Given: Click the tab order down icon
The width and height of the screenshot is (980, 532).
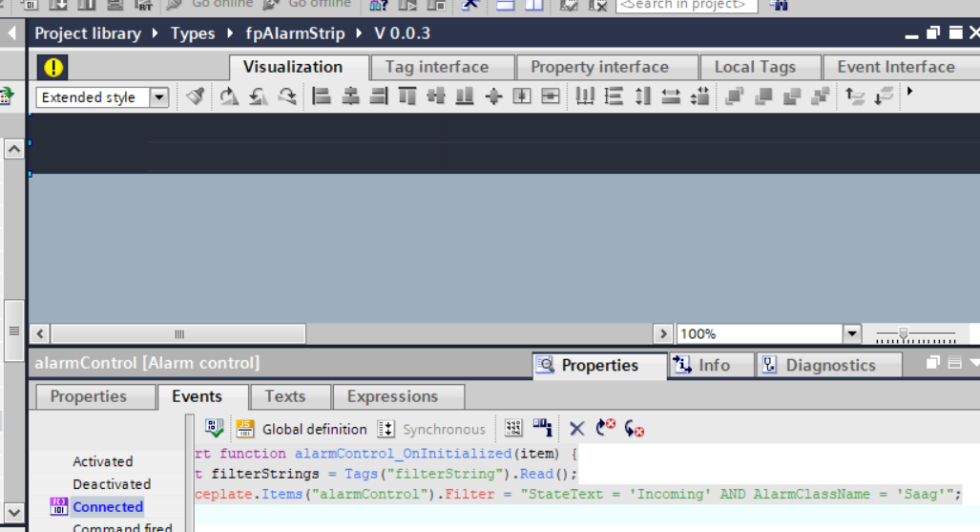Looking at the screenshot, I should tap(884, 96).
